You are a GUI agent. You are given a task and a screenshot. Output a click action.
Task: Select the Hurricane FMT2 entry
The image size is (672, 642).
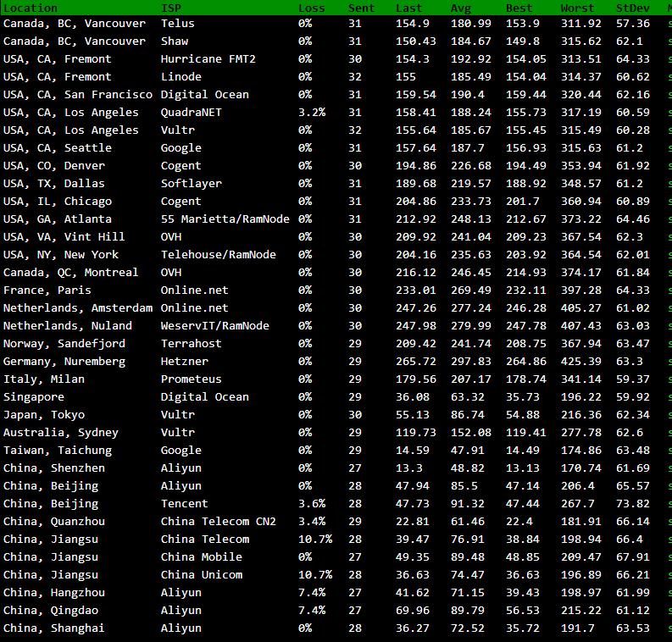pos(208,58)
